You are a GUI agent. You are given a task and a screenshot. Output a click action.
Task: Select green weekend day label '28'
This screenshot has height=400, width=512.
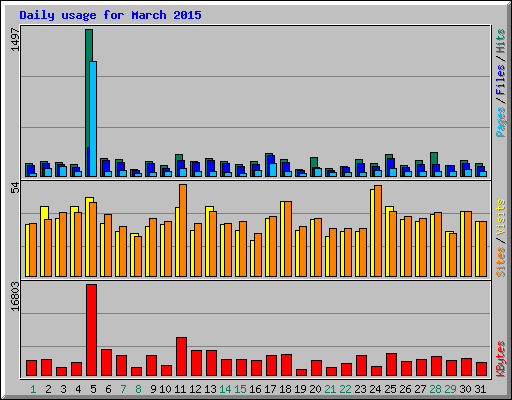click(x=435, y=389)
